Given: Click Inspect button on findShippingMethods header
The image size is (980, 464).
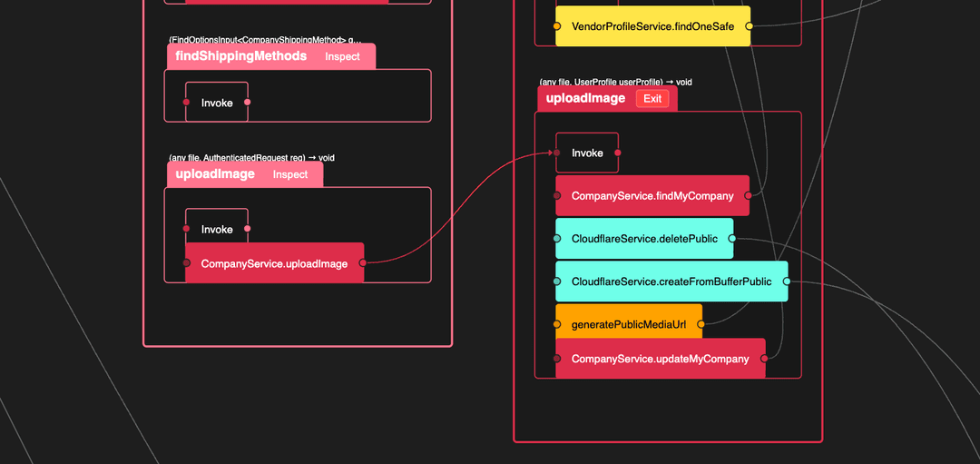Looking at the screenshot, I should coord(342,56).
